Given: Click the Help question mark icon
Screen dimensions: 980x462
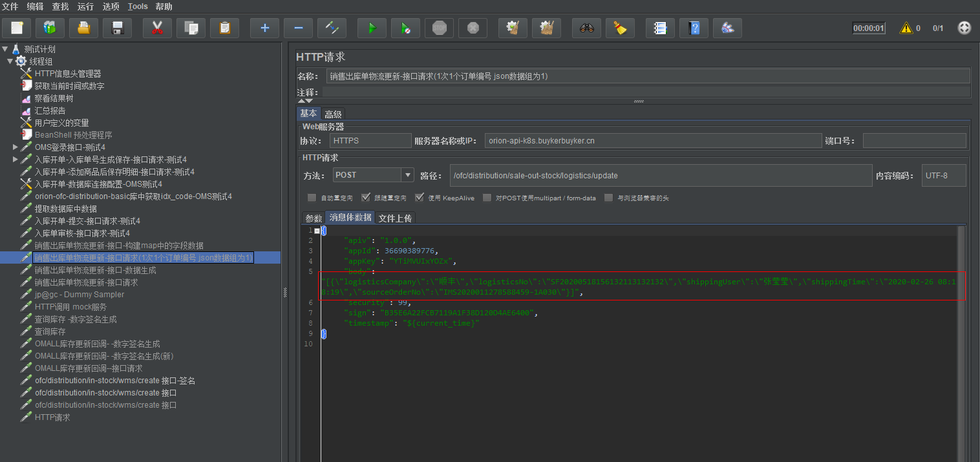Looking at the screenshot, I should [x=694, y=28].
